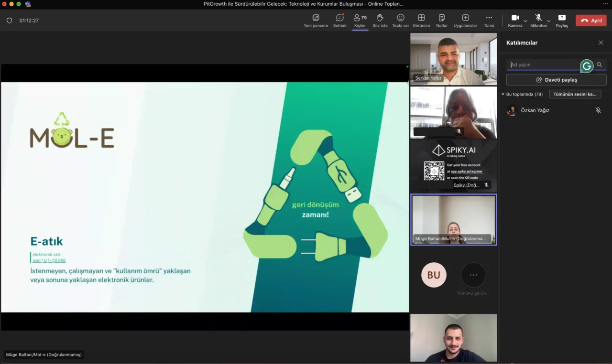
Task: Select Müge Baltacı/Mol-e video tile
Action: click(454, 220)
